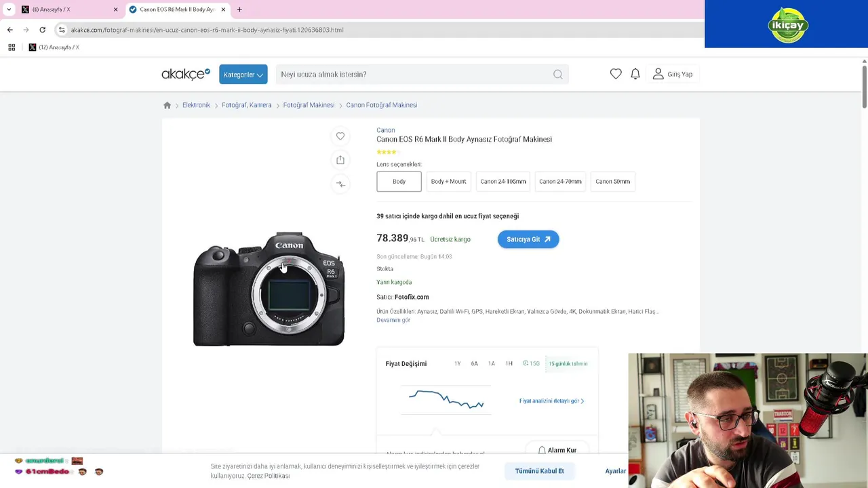Expand Devamını gör for product features

pyautogui.click(x=393, y=320)
